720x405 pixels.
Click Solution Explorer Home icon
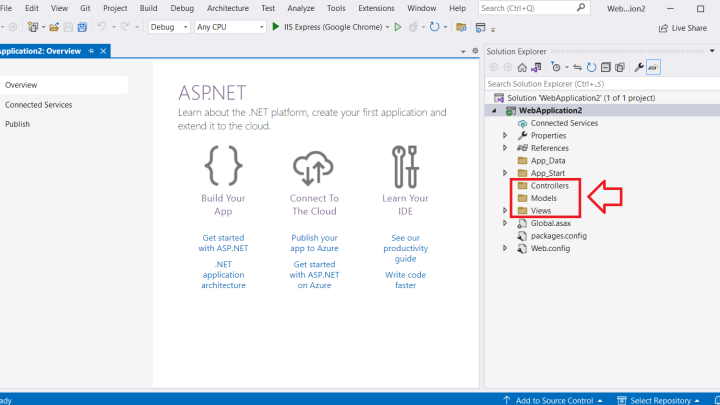tap(522, 68)
